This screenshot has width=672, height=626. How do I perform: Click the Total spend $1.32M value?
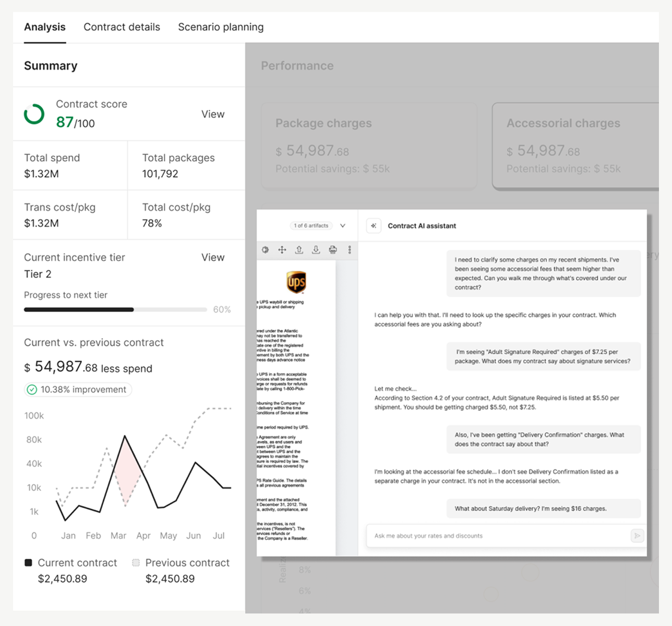[41, 174]
